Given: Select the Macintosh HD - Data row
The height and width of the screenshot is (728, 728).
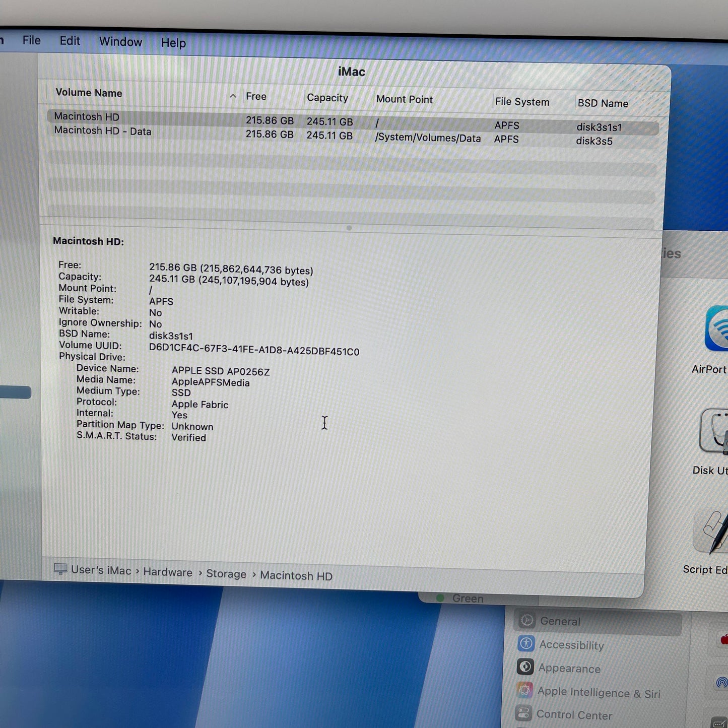Looking at the screenshot, I should (x=353, y=136).
